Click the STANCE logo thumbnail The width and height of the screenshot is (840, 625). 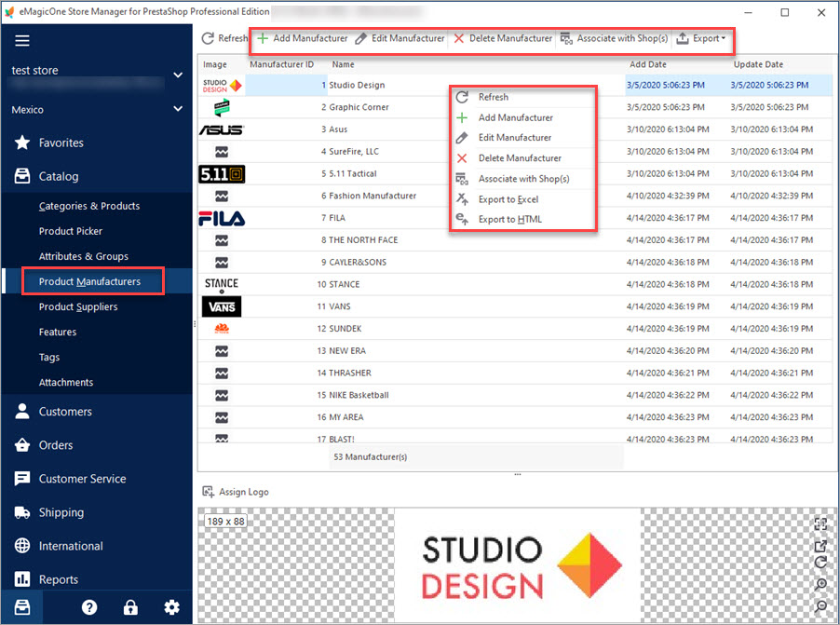tap(222, 285)
